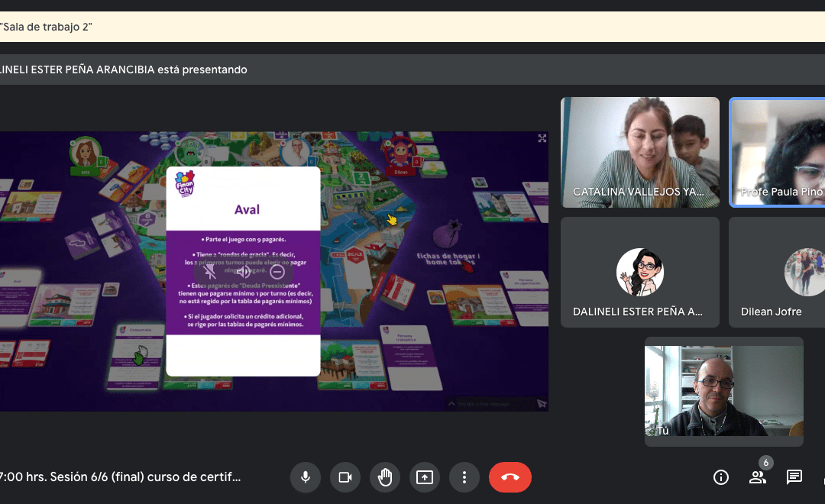
Task: Leave the call with the red hang-up button
Action: click(x=510, y=477)
